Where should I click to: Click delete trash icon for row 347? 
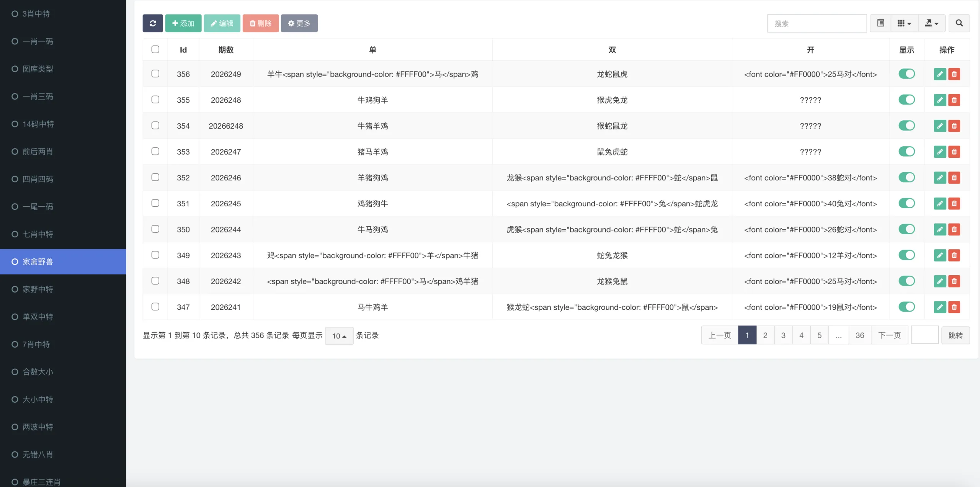coord(954,307)
